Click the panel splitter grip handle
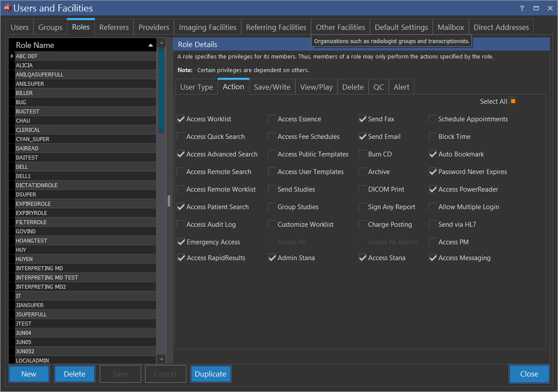 pos(169,201)
